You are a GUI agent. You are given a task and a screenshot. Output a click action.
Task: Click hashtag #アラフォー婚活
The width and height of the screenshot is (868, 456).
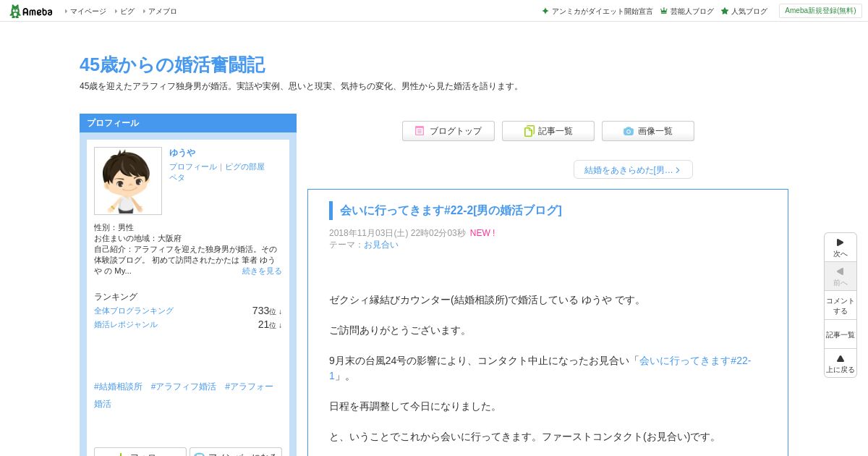[x=184, y=395]
